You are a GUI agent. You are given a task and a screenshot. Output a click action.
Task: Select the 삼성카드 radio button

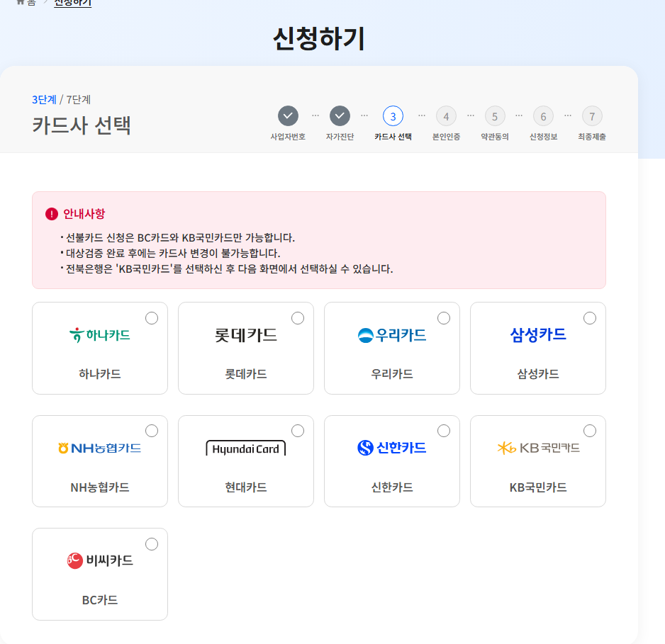point(590,318)
